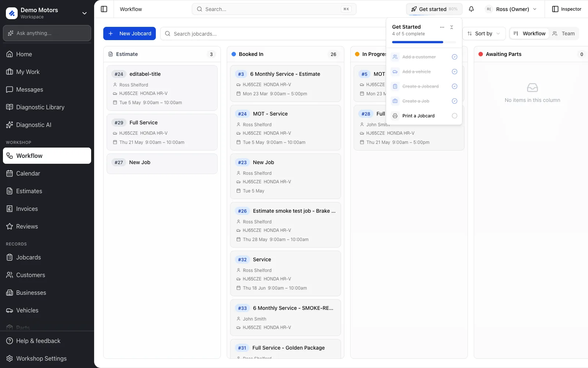This screenshot has width=588, height=368.
Task: Open the Ross (Owner) account dropdown
Action: (x=511, y=9)
